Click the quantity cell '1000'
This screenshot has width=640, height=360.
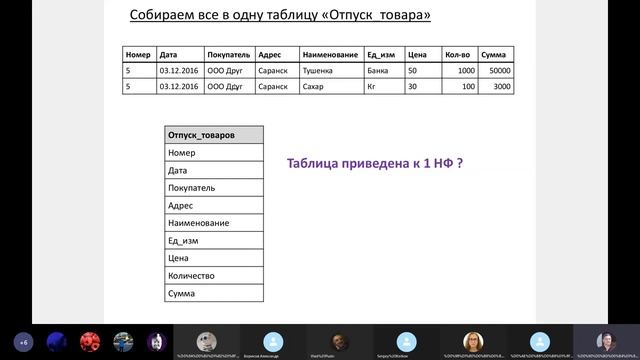460,70
